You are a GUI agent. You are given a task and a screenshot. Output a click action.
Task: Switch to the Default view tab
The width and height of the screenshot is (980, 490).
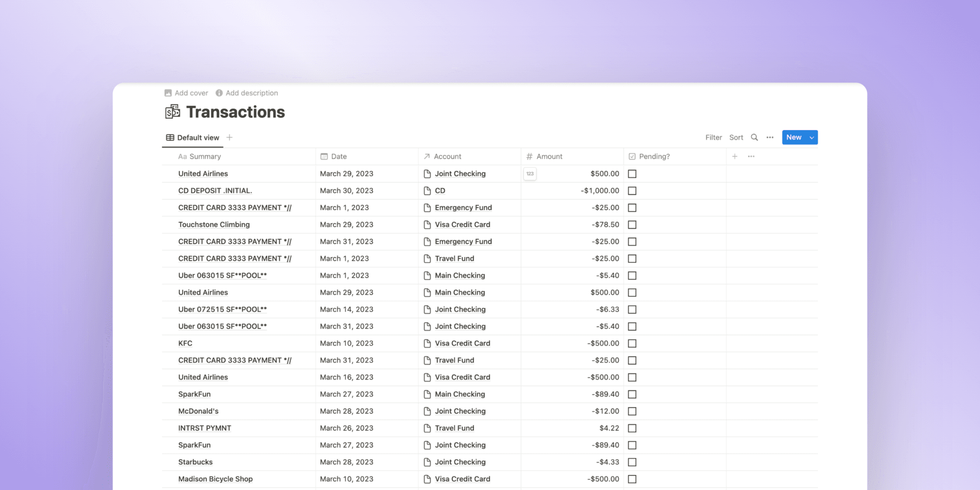click(x=198, y=137)
